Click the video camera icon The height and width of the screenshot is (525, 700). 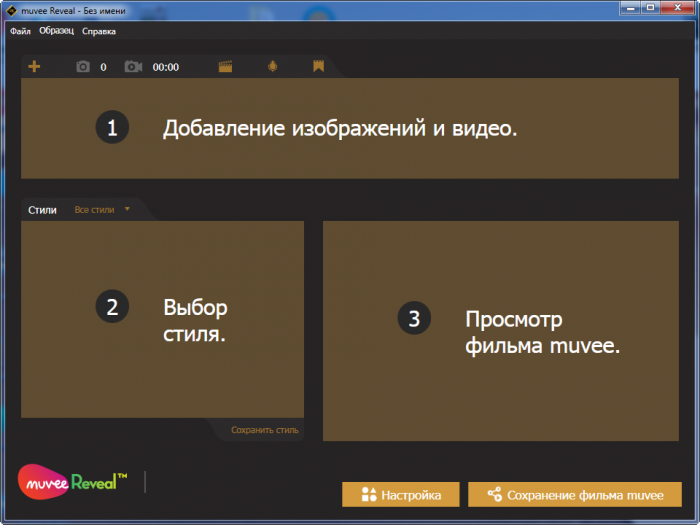(x=133, y=67)
